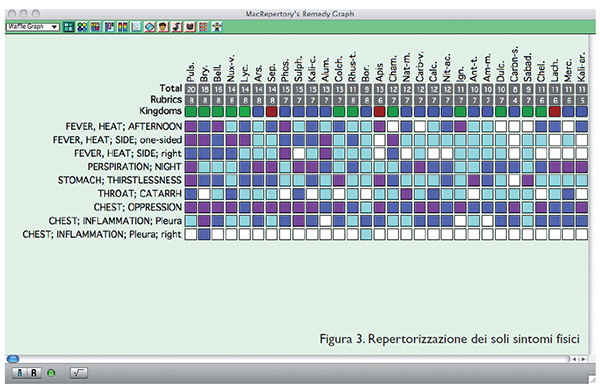The width and height of the screenshot is (600, 390).
Task: Click the black swan toolbar icon
Action: 177,27
